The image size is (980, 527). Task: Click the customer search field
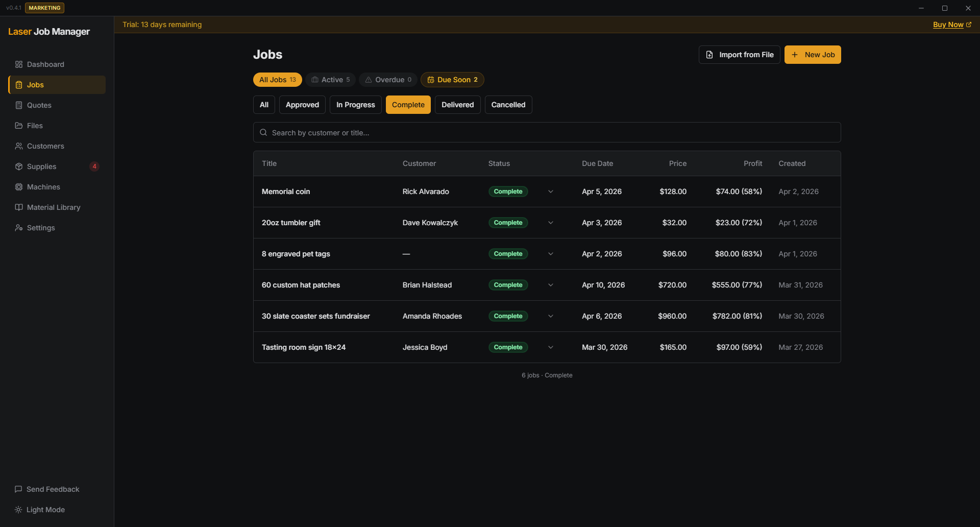click(x=546, y=132)
